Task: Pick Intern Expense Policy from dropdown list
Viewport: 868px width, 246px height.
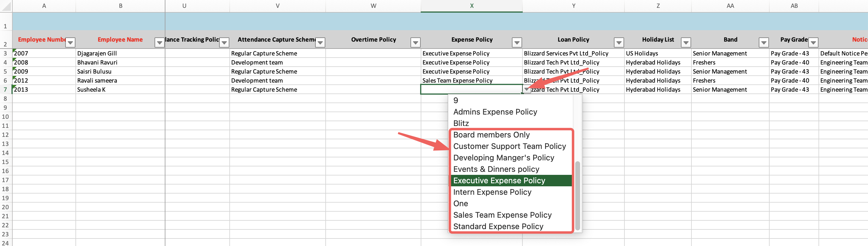Action: [492, 192]
